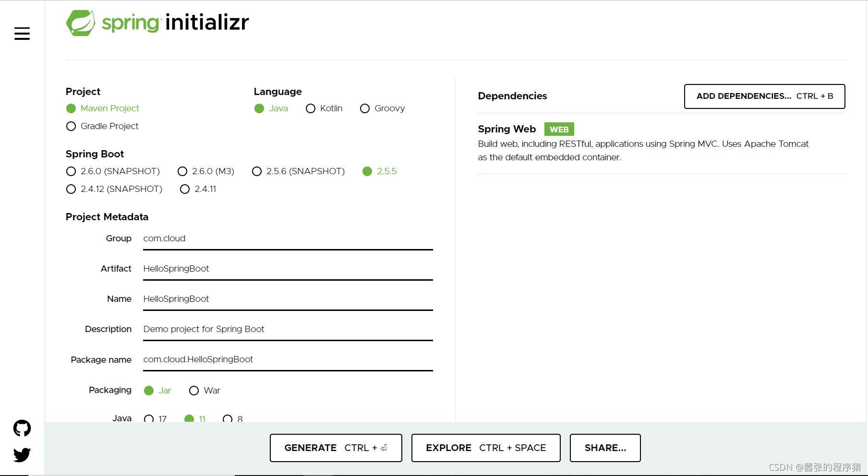
Task: Select Spring Boot 2.6.0 (M3)
Action: (206, 171)
